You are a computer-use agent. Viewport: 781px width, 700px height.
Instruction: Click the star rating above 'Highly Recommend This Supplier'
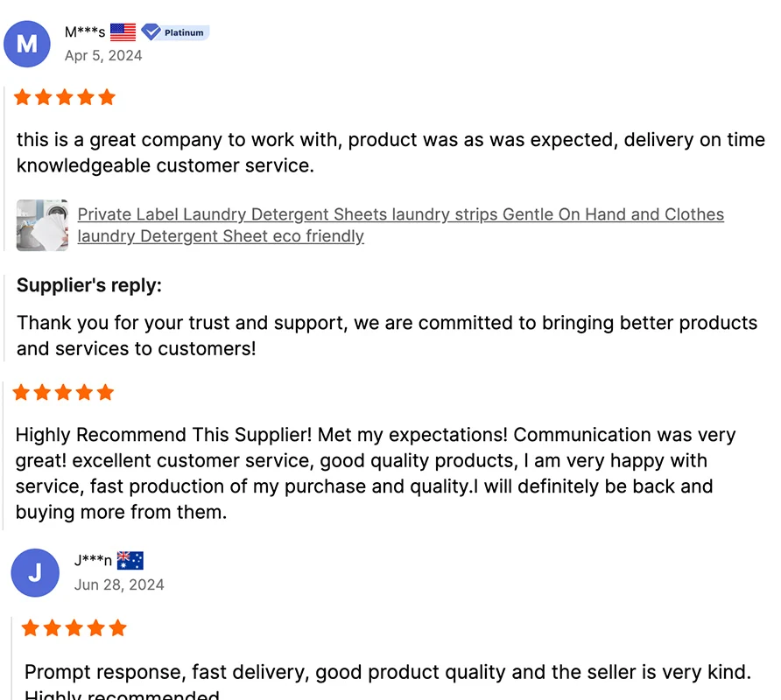click(63, 392)
